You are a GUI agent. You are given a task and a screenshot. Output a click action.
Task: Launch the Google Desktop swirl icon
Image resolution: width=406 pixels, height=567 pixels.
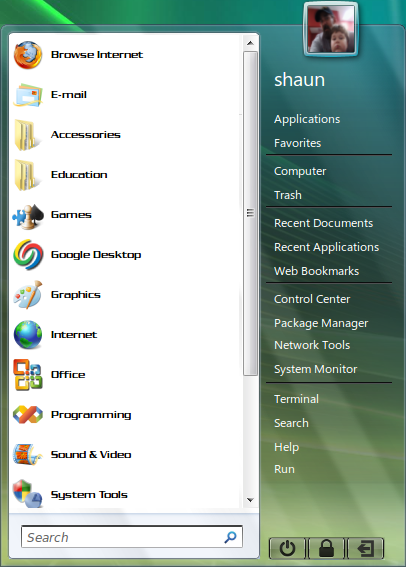click(28, 255)
